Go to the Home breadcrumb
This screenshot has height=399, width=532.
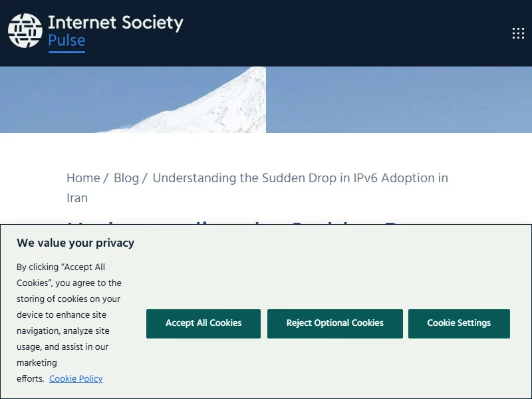tap(83, 178)
